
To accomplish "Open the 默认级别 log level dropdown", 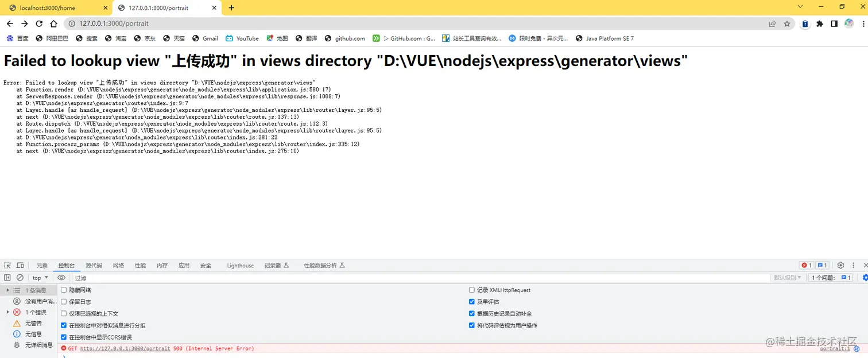I will (x=787, y=278).
